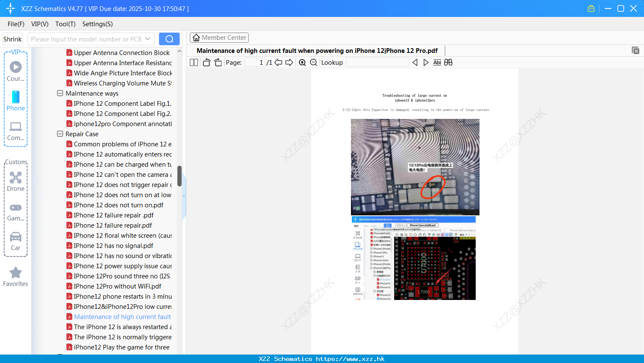The height and width of the screenshot is (363, 644).
Task: Find next lookup match
Action: (426, 62)
